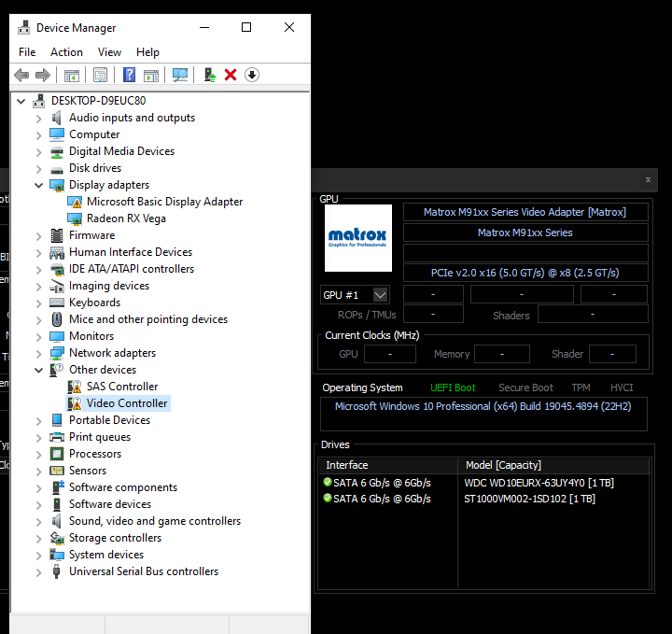
Task: Select Microsoft Basic Display Adapter
Action: [164, 202]
